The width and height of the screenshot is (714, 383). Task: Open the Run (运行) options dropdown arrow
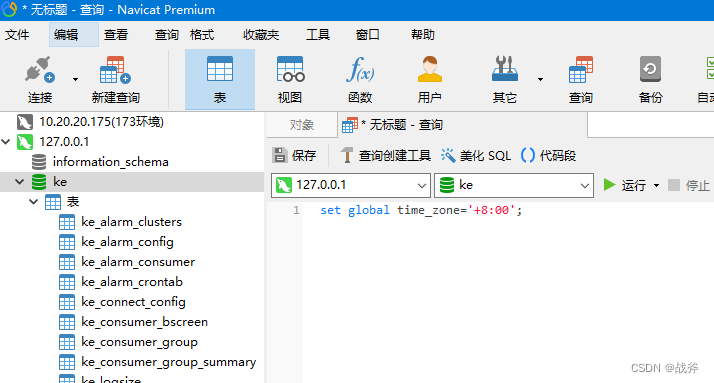(656, 186)
